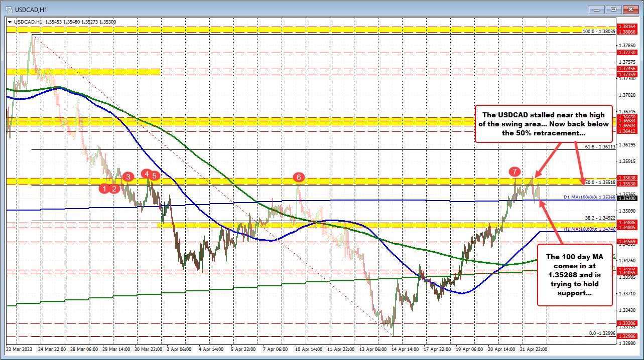Open the USDCAD,H1 symbol dropdown arrow
Image resolution: width=644 pixels, height=360 pixels.
coord(10,22)
